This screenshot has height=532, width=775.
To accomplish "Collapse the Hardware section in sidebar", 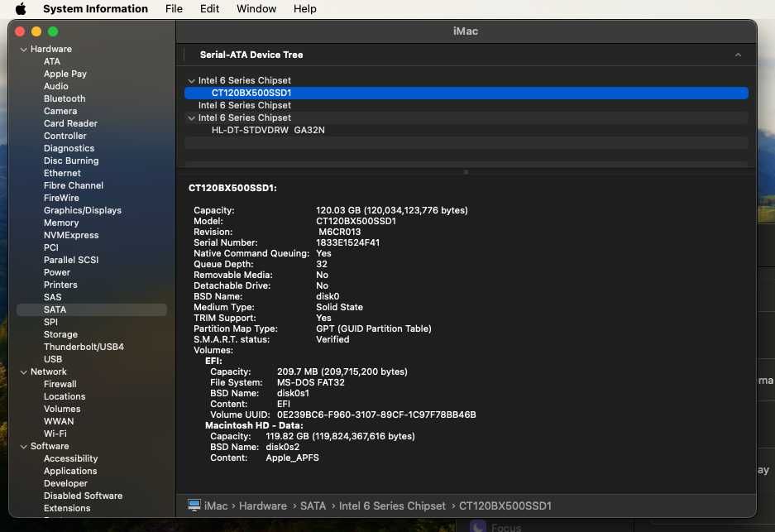I will [23, 50].
